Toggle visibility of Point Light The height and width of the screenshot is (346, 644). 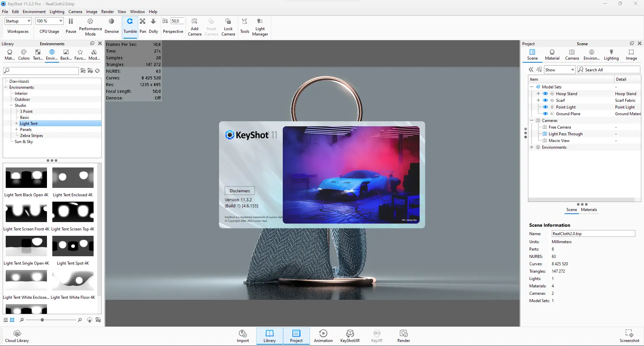[545, 107]
